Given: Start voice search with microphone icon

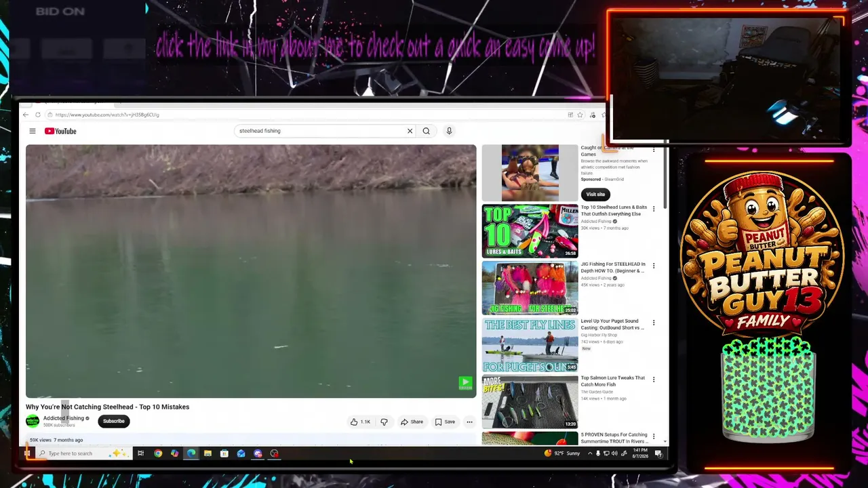Looking at the screenshot, I should 449,131.
